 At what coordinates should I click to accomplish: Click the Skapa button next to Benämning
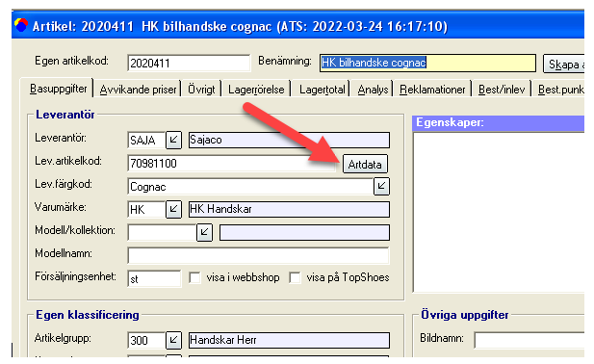[564, 64]
